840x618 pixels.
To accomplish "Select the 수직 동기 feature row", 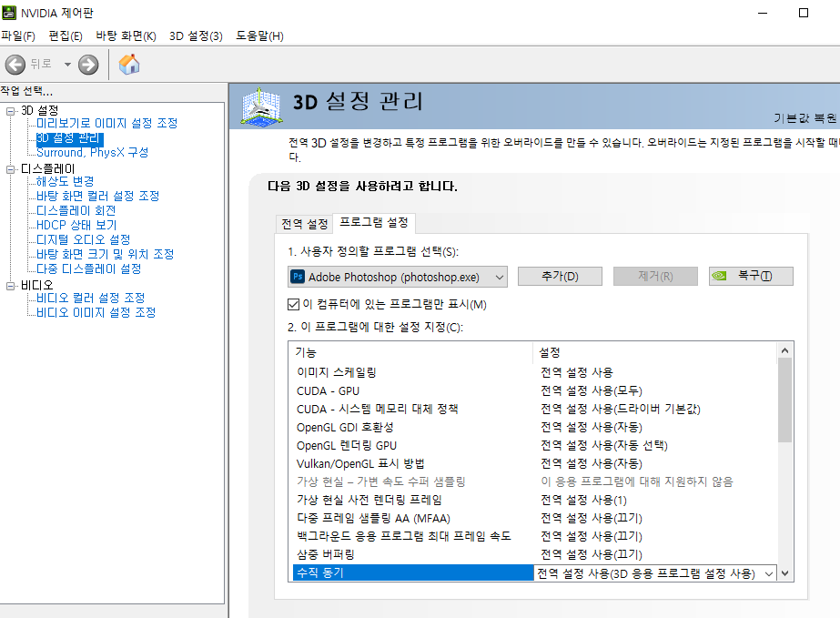I will pyautogui.click(x=413, y=573).
